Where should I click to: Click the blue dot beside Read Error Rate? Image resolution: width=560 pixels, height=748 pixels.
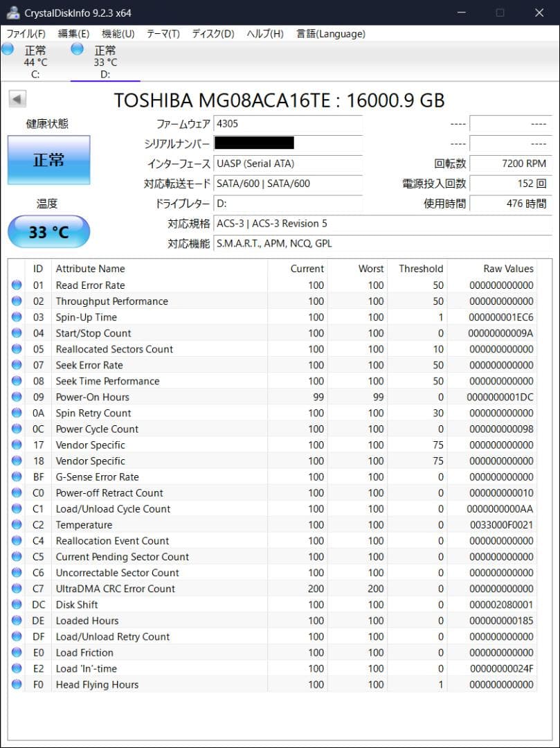16,285
